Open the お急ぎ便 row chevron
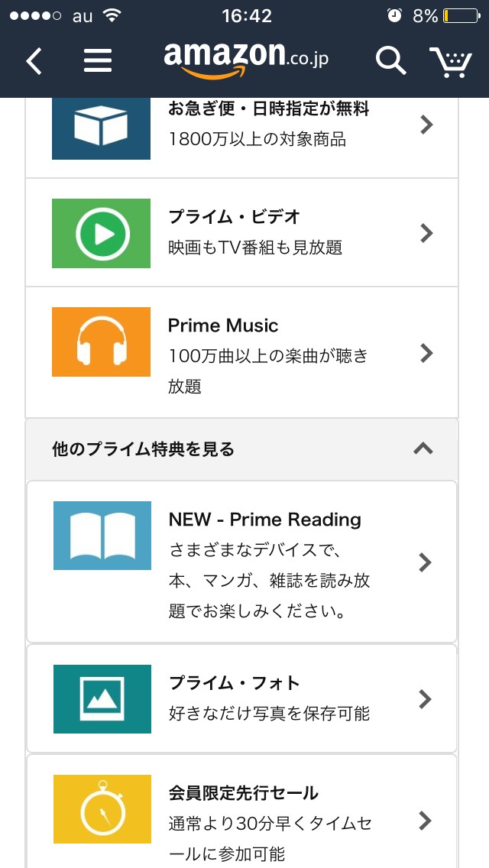Image resolution: width=489 pixels, height=868 pixels. (x=427, y=125)
